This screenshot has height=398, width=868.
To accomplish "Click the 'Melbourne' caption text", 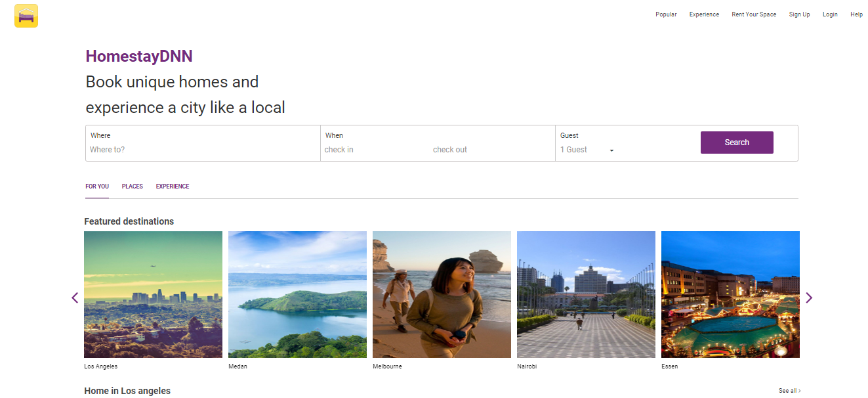I will [387, 366].
